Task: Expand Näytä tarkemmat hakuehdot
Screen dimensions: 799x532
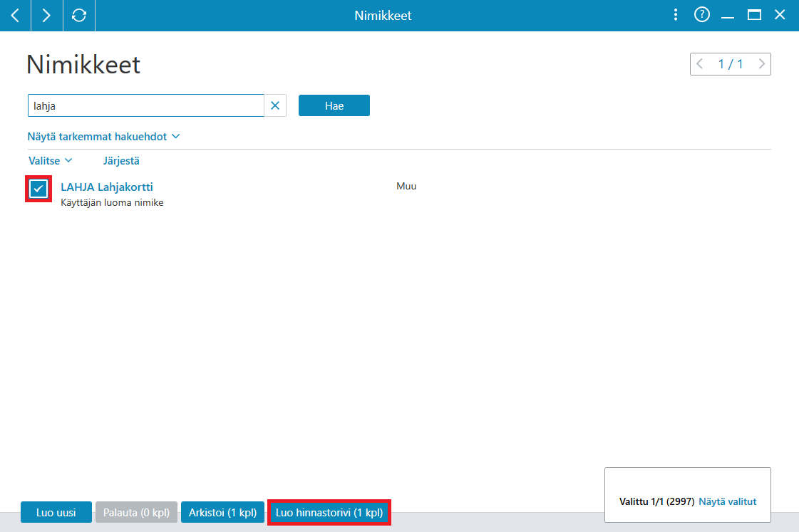Action: [x=104, y=137]
